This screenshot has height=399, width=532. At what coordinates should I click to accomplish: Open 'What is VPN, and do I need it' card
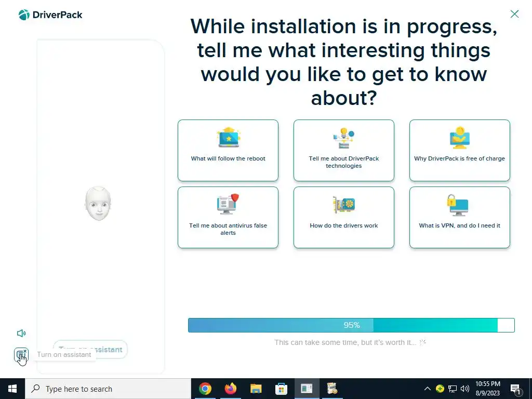[x=459, y=218]
